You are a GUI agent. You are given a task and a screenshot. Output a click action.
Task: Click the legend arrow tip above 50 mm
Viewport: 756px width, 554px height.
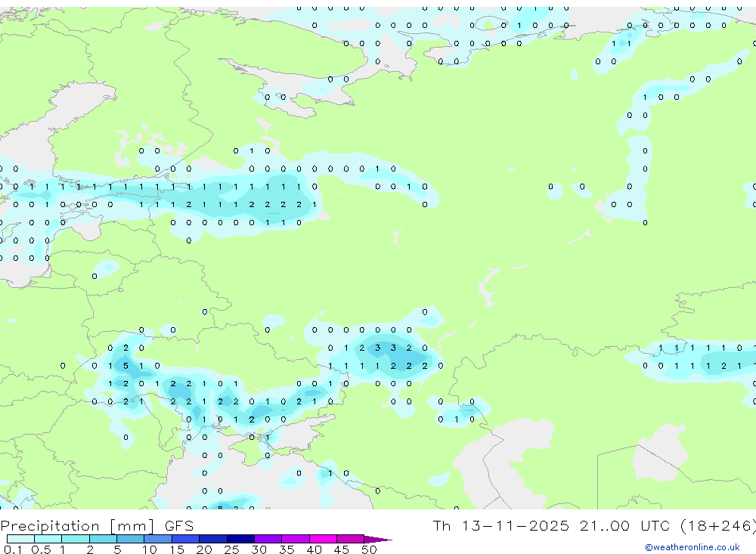[378, 539]
